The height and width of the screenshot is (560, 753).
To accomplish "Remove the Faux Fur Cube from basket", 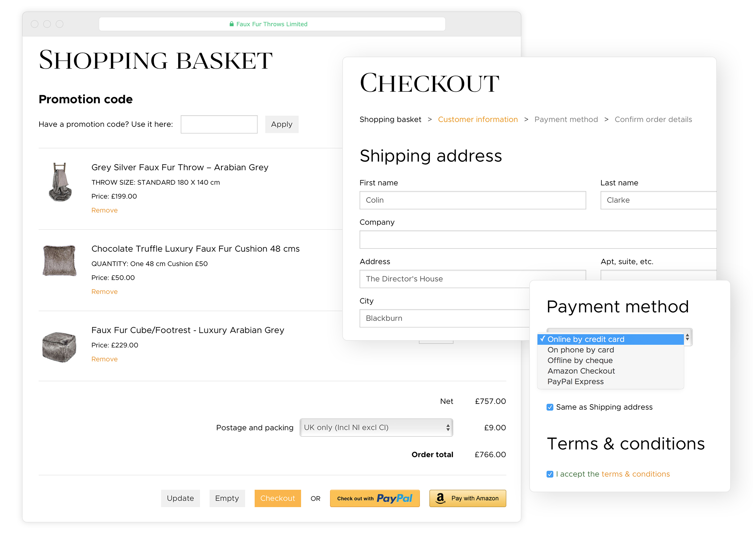I will click(x=104, y=359).
